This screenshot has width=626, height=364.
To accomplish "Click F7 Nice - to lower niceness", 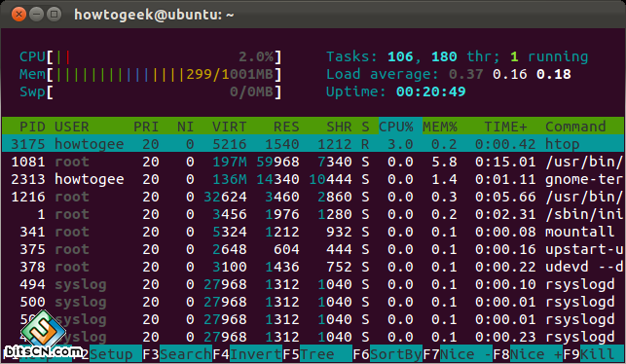I will (x=458, y=354).
